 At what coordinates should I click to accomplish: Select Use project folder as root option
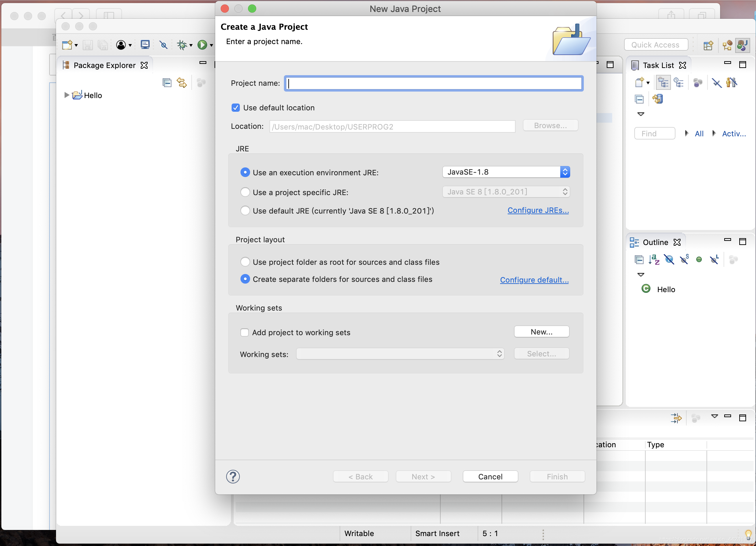[245, 262]
